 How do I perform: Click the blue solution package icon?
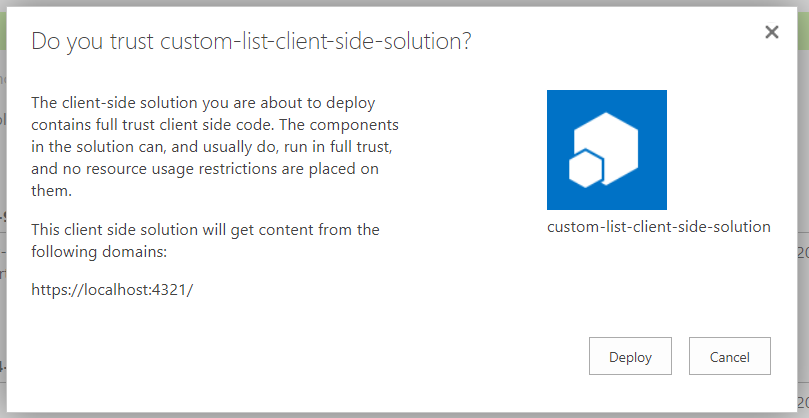(x=607, y=150)
